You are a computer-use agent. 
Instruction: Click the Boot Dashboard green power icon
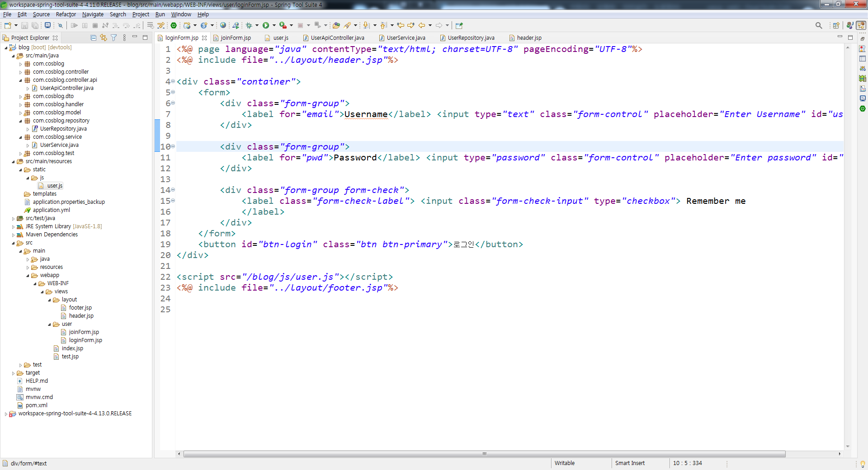coord(174,25)
